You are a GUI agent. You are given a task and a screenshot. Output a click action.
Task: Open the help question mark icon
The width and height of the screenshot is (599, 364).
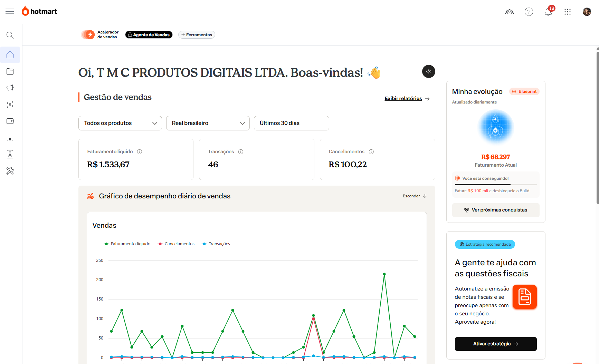click(529, 12)
